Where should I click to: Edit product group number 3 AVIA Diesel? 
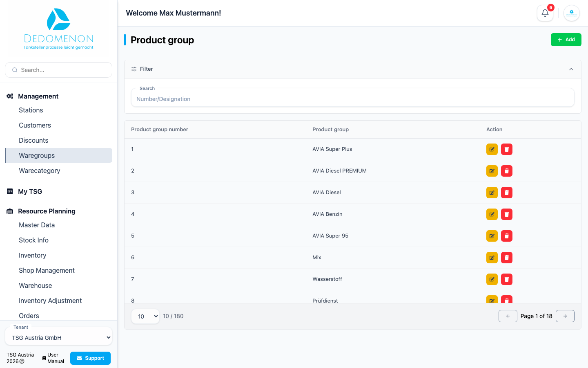(492, 193)
